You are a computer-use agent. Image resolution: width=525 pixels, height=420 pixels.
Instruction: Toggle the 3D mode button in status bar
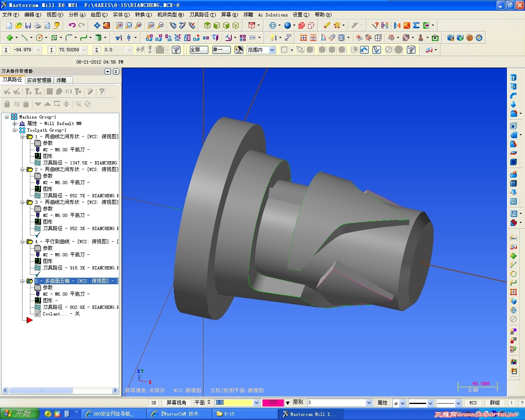(x=153, y=403)
